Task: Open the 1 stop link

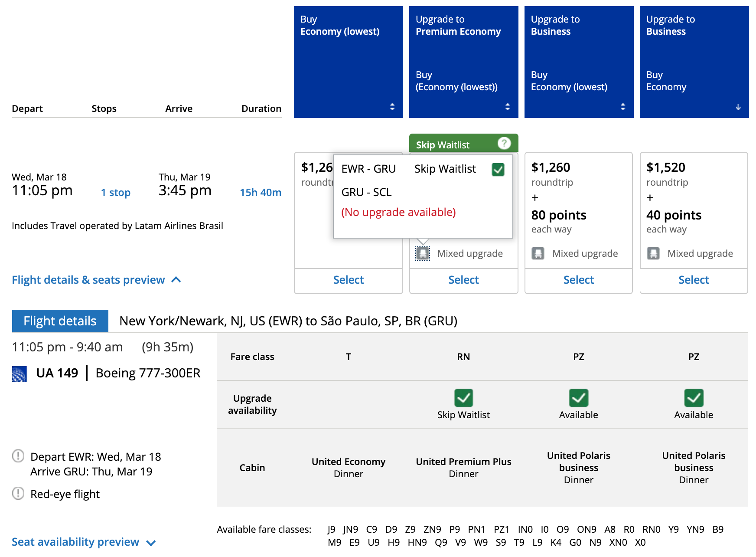Action: (116, 193)
